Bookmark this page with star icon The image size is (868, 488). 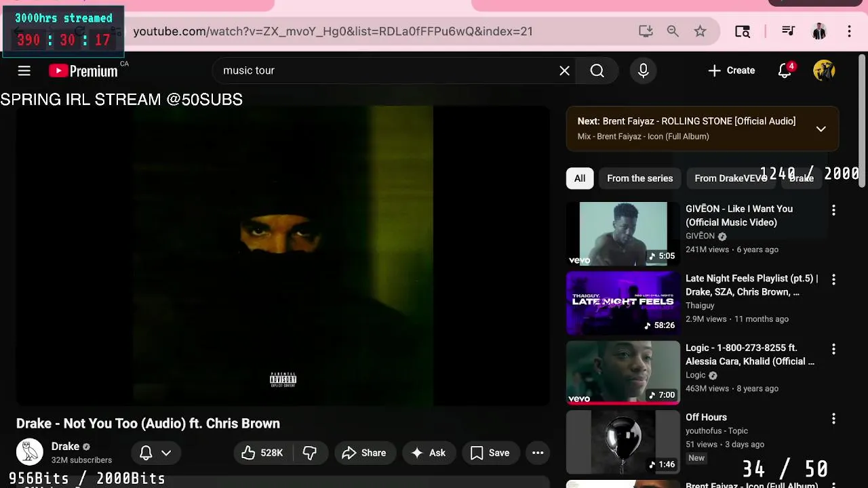click(700, 31)
